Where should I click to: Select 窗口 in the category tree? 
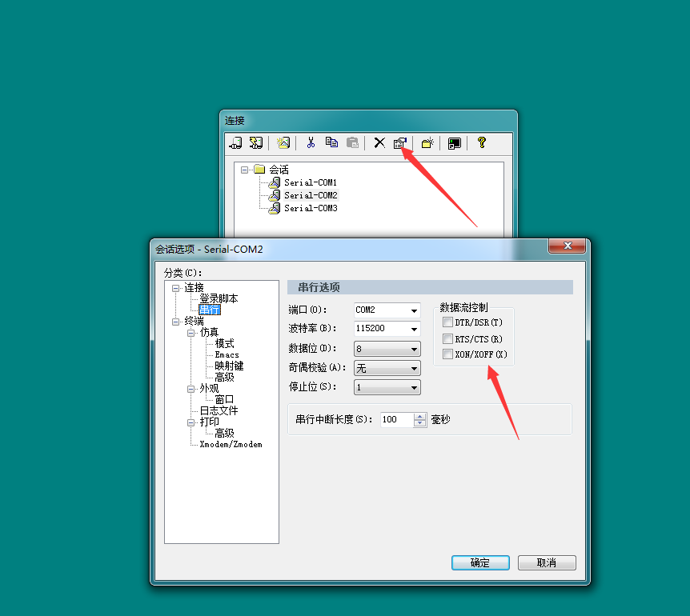tap(224, 400)
